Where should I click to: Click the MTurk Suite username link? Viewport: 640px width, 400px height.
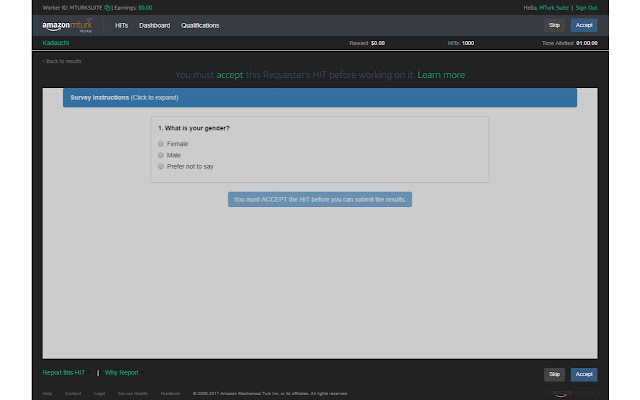click(x=554, y=7)
